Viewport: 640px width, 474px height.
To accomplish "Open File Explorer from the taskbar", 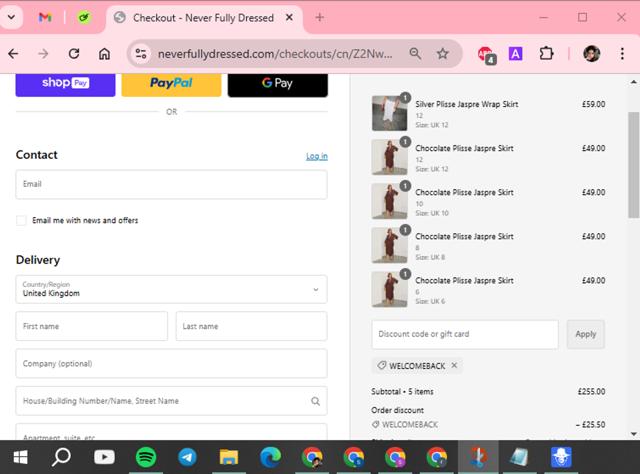I will (x=229, y=457).
